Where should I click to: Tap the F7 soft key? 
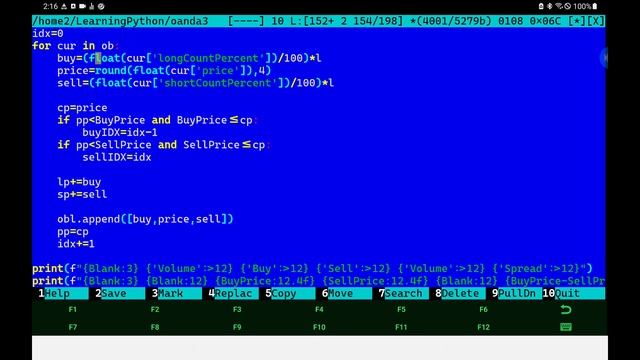point(73,327)
